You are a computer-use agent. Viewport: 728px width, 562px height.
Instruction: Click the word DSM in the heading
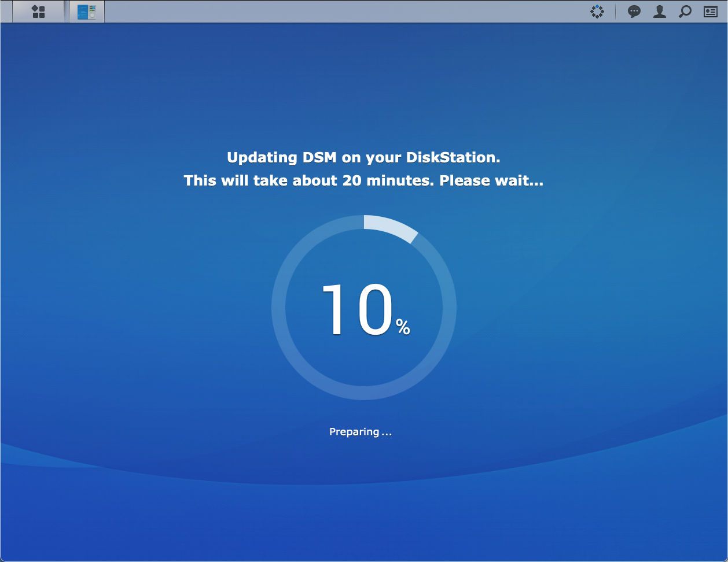point(320,157)
